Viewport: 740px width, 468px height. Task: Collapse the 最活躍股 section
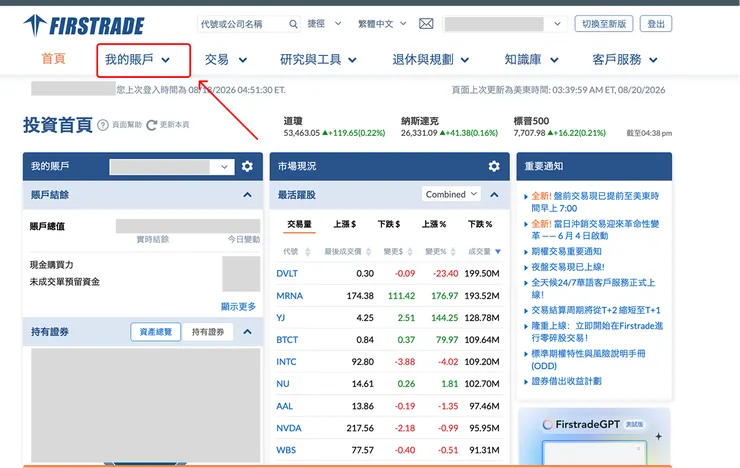click(494, 195)
